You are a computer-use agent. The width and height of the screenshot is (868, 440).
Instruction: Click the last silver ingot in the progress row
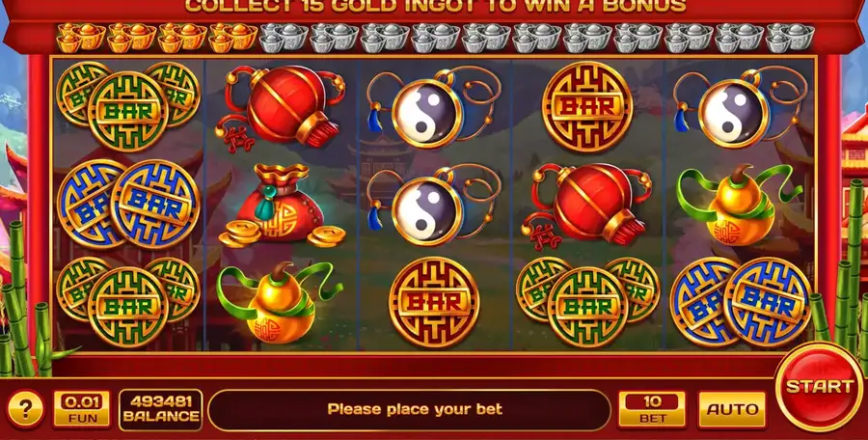791,37
